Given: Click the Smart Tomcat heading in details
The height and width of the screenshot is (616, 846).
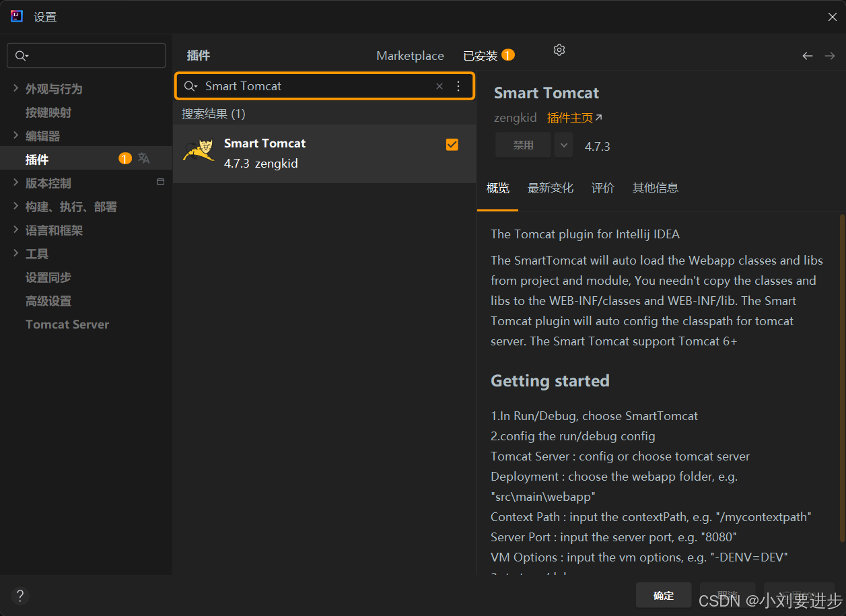Looking at the screenshot, I should [547, 93].
